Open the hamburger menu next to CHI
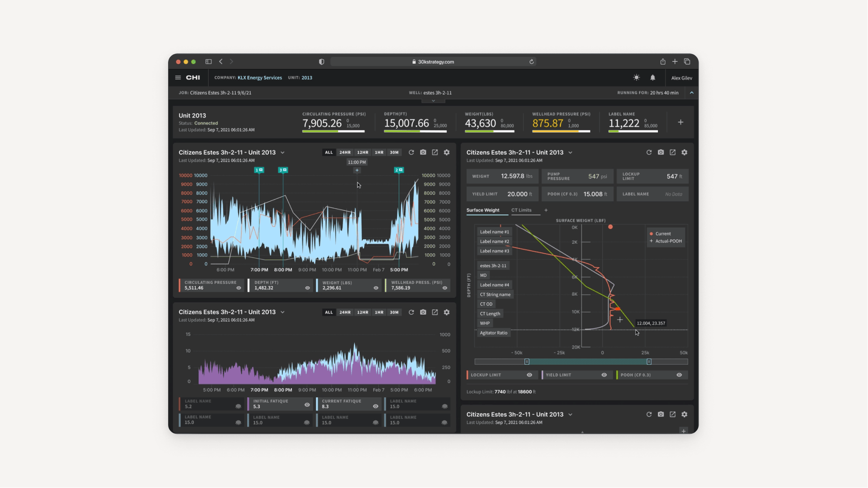 (x=178, y=78)
